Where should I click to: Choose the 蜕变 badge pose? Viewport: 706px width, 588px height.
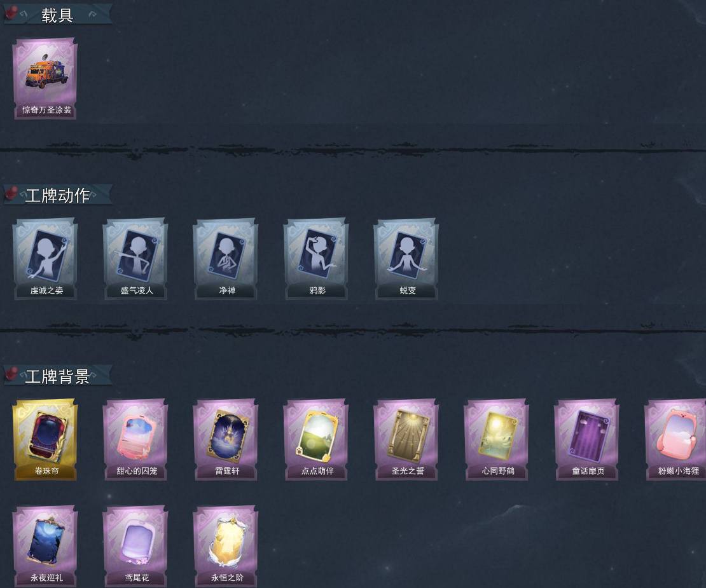coord(406,259)
